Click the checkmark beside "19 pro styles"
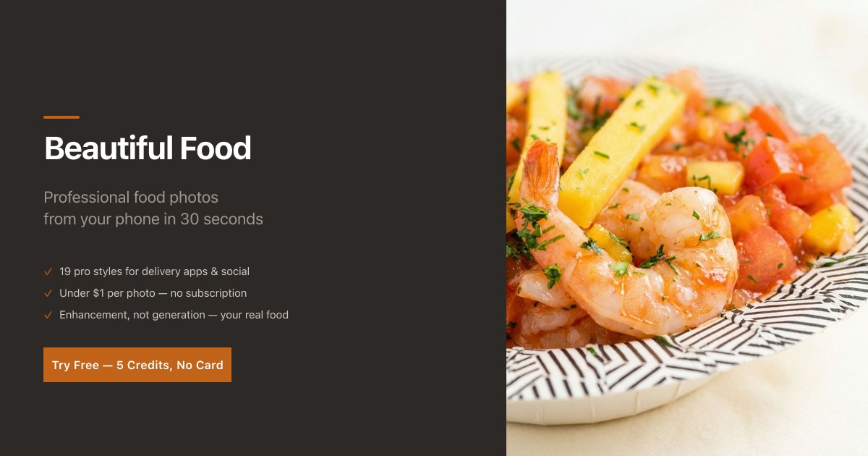 pos(48,271)
